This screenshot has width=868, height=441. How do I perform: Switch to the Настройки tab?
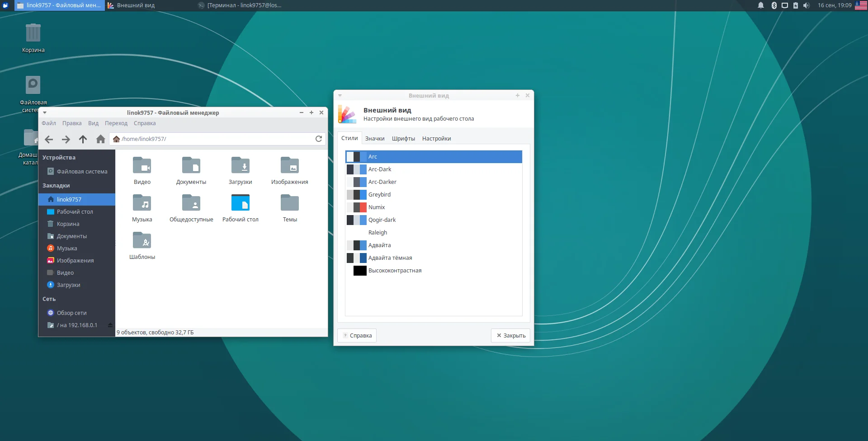(437, 139)
